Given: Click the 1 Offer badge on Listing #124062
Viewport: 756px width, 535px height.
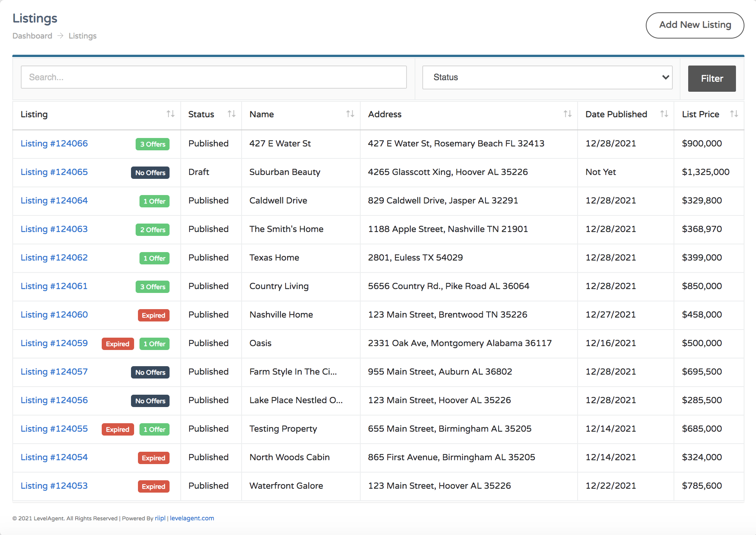Looking at the screenshot, I should (x=155, y=258).
